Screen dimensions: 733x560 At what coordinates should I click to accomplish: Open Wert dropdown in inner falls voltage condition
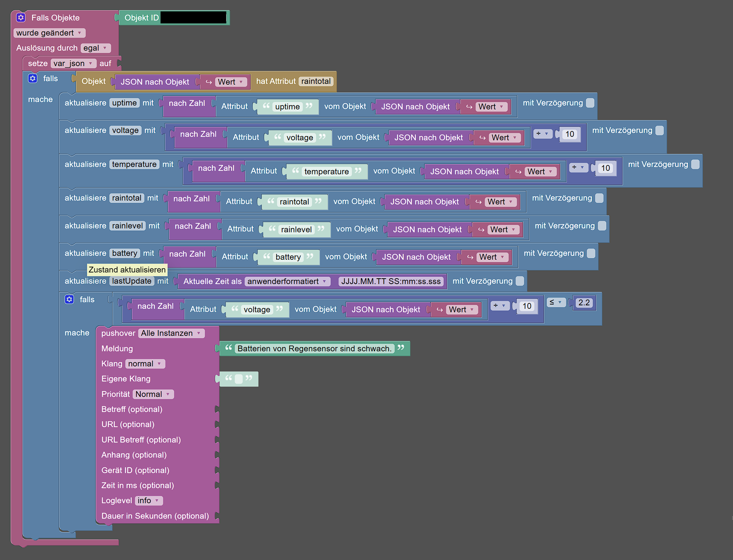[x=462, y=310]
